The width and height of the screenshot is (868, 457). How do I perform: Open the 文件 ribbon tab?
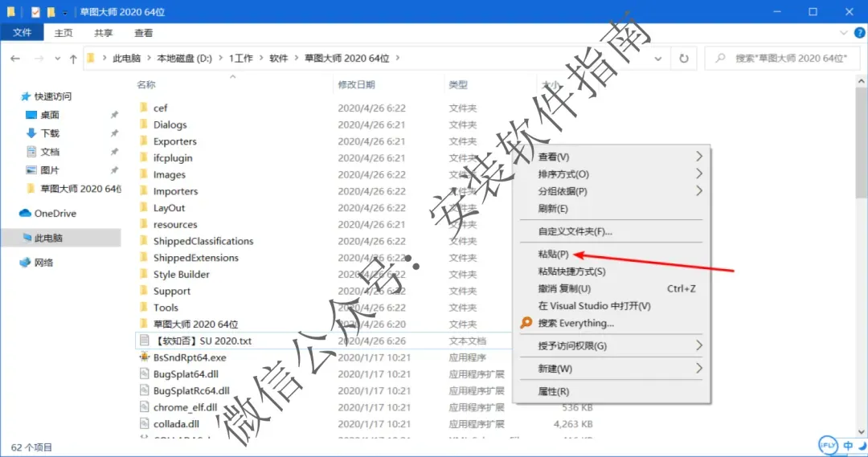click(23, 33)
